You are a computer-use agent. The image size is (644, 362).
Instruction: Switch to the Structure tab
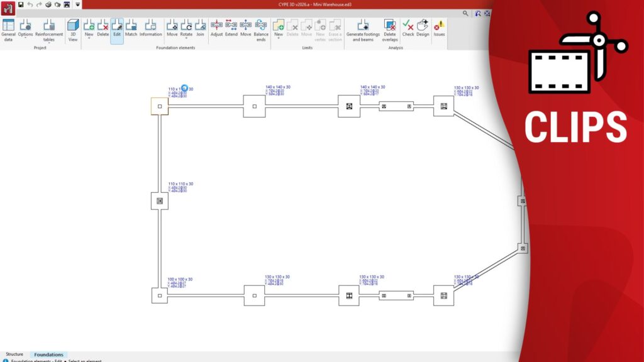pyautogui.click(x=14, y=354)
